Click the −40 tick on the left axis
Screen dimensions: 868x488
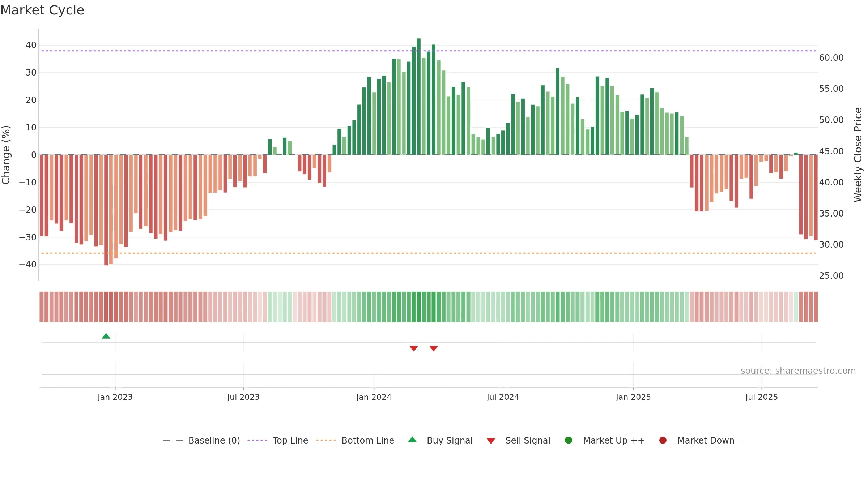point(28,265)
